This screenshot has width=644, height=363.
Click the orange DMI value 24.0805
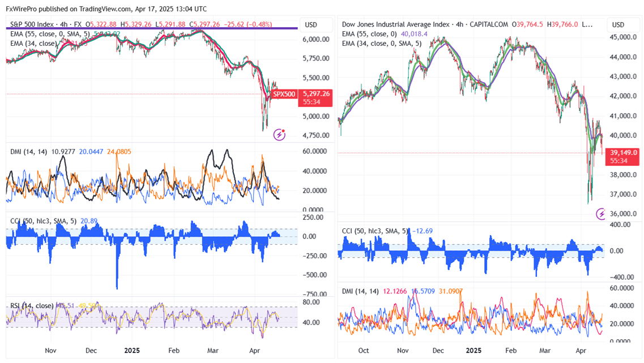pyautogui.click(x=119, y=152)
